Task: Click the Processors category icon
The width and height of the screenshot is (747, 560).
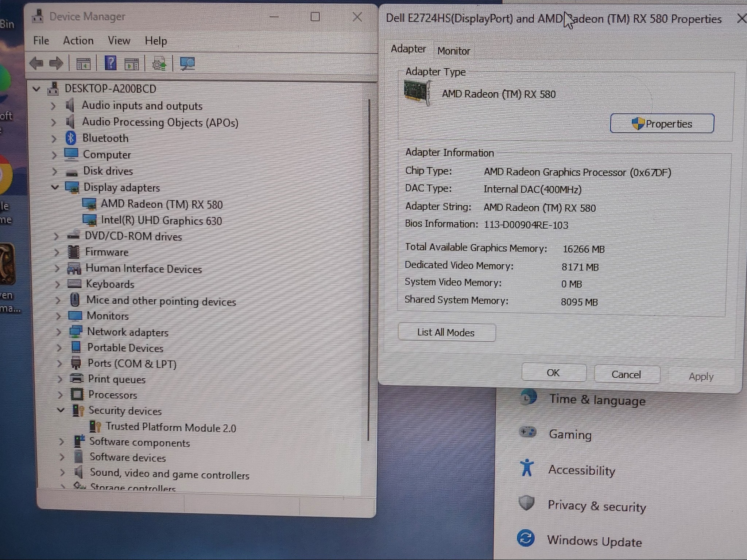Action: [x=77, y=394]
